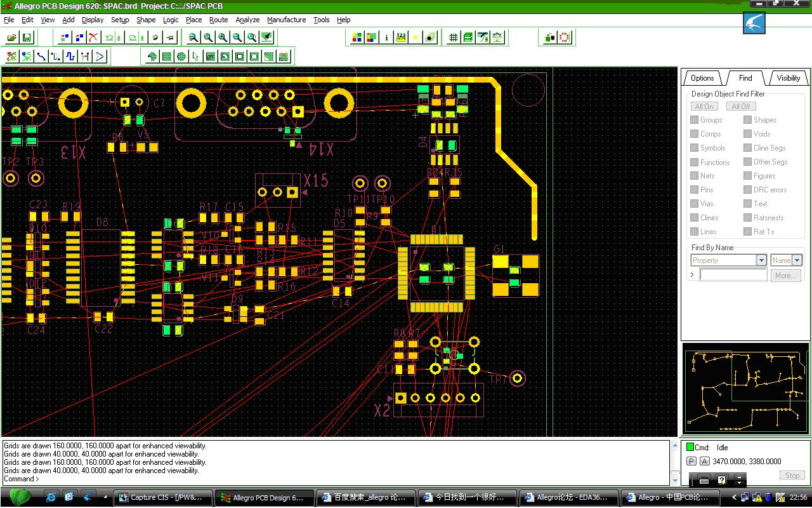This screenshot has height=508, width=812.
Task: Toggle the Pins find filter checkbox
Action: point(695,190)
